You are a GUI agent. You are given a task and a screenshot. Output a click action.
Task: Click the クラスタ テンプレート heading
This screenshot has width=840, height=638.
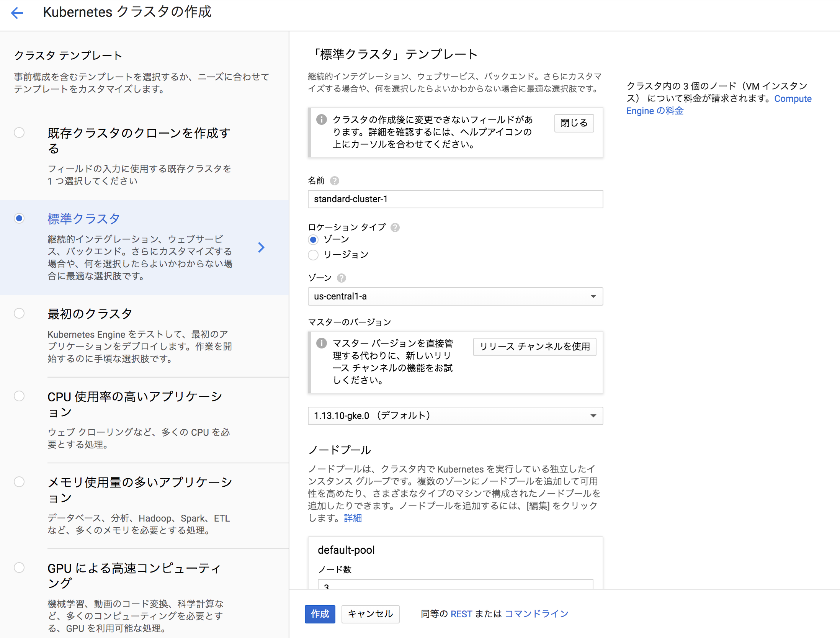click(x=68, y=56)
